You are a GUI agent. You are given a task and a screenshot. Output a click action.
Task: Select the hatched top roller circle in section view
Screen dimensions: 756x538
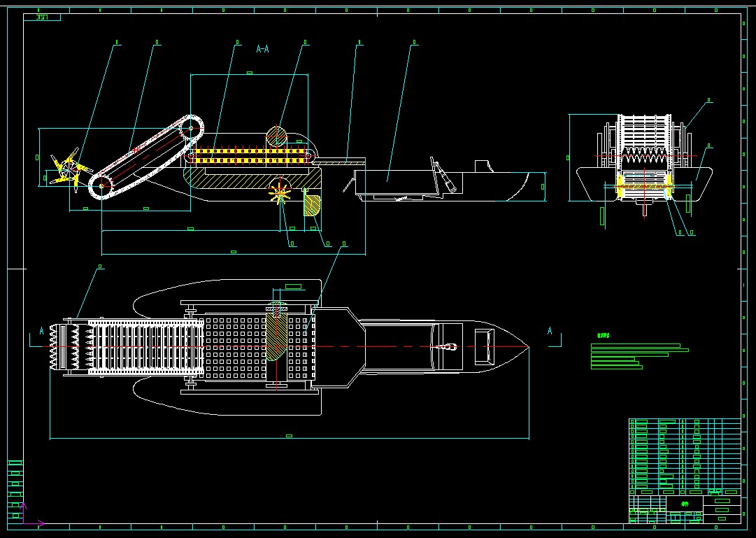click(x=277, y=136)
